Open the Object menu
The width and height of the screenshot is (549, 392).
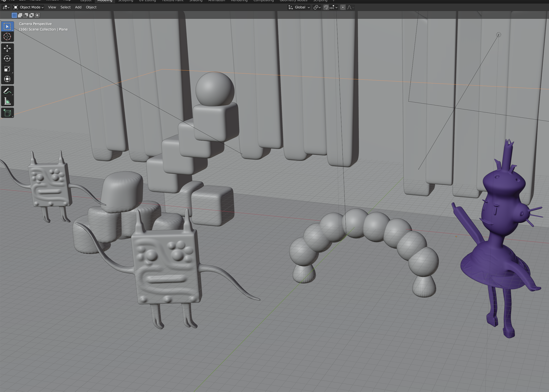91,7
